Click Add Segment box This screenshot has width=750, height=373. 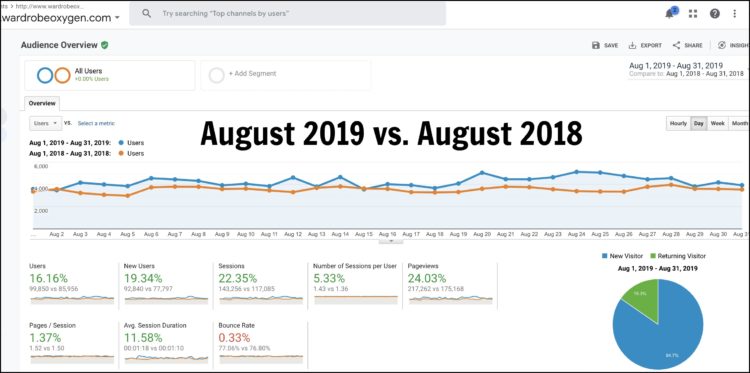pos(286,75)
